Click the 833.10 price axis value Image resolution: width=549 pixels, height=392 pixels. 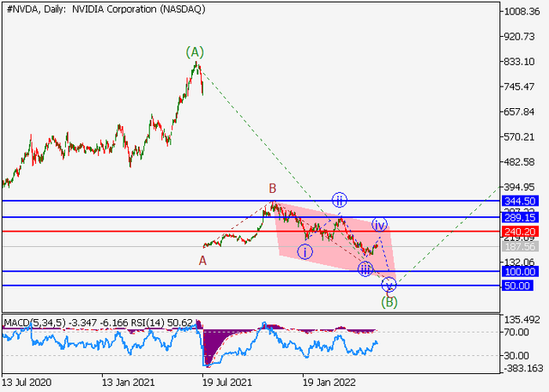click(x=520, y=62)
